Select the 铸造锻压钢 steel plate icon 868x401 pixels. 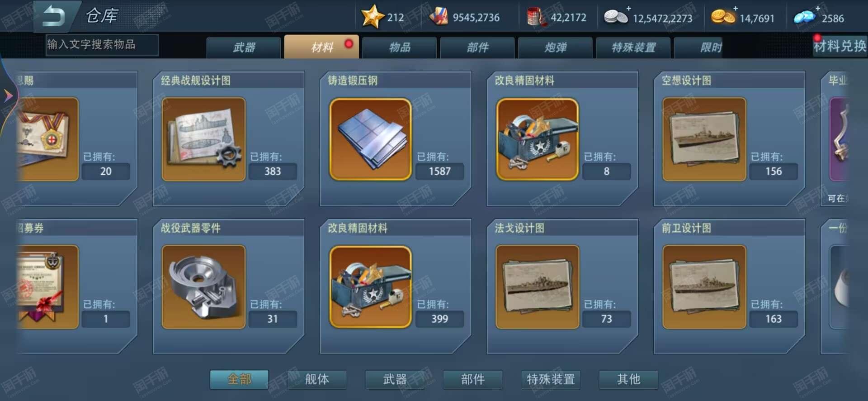[x=370, y=139]
